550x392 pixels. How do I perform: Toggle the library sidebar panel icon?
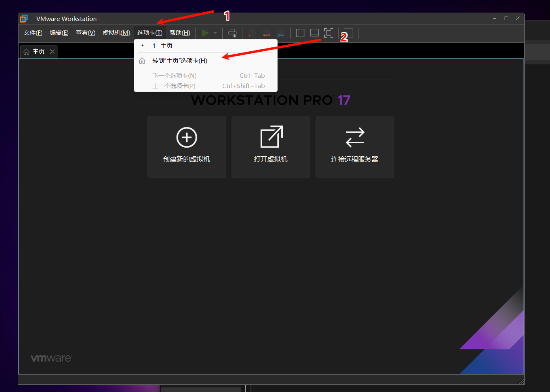pos(300,33)
